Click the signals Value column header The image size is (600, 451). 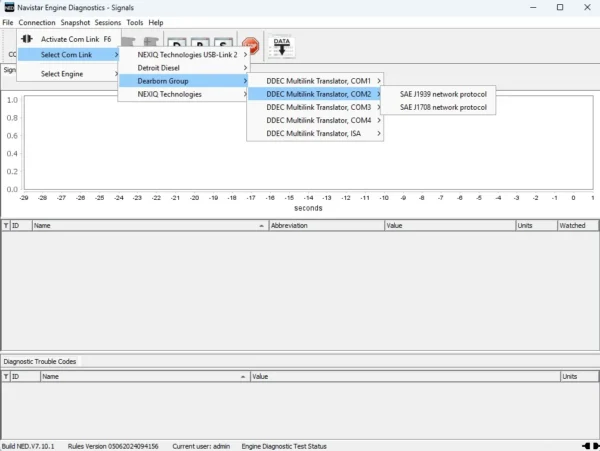(x=450, y=226)
